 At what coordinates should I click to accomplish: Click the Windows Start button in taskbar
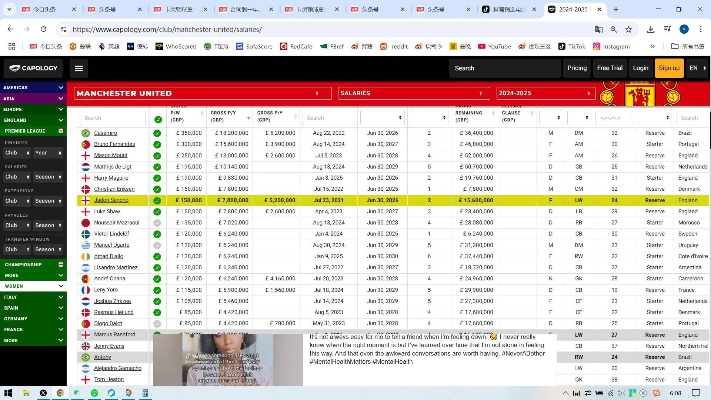pyautogui.click(x=10, y=392)
